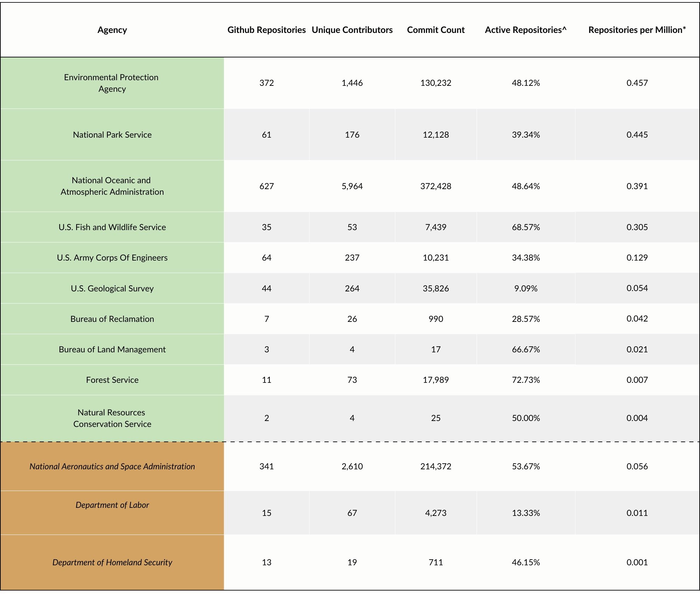Click the 46.15% active repositories value

point(526,562)
